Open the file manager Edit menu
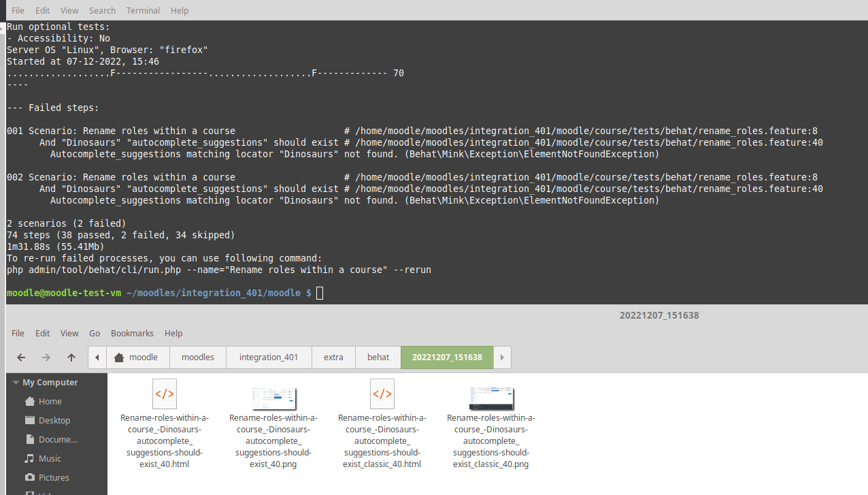 click(x=42, y=333)
